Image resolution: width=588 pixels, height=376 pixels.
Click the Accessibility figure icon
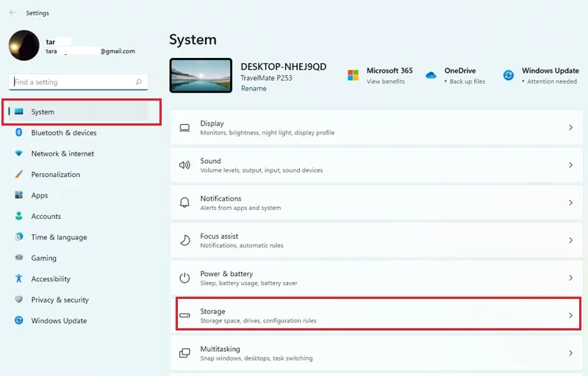(19, 278)
